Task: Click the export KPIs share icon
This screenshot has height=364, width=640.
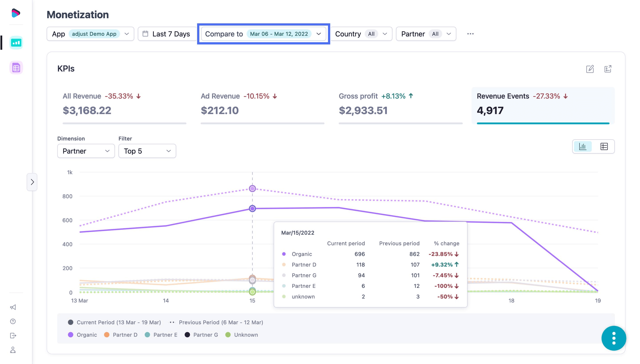Action: coord(608,69)
